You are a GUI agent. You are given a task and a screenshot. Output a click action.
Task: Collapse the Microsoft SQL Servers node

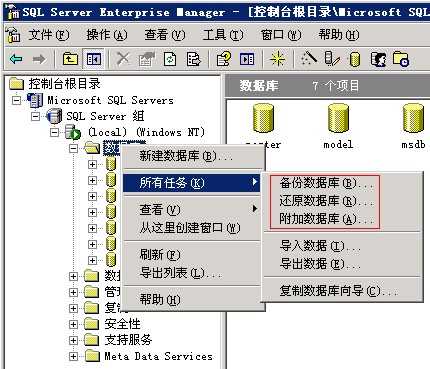[x=16, y=100]
